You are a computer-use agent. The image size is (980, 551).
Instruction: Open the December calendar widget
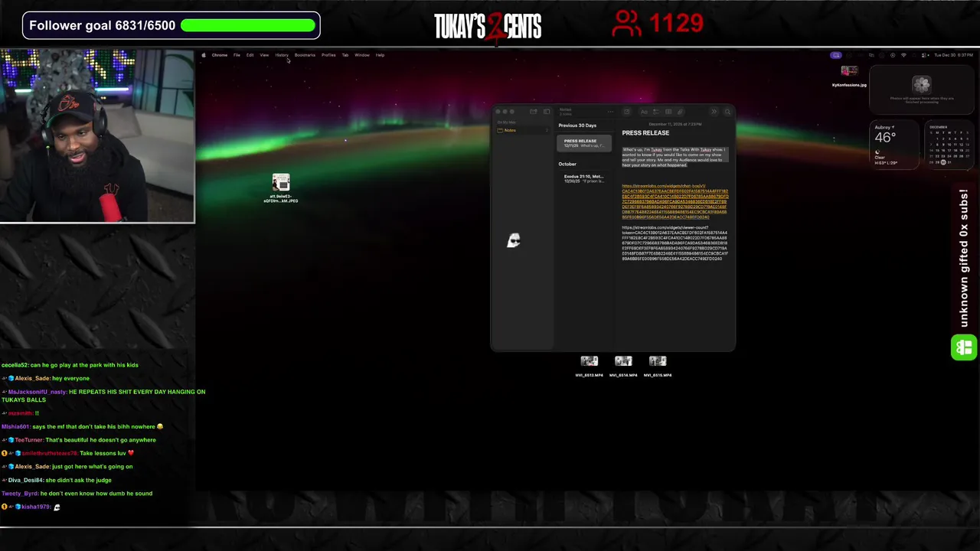pos(949,144)
